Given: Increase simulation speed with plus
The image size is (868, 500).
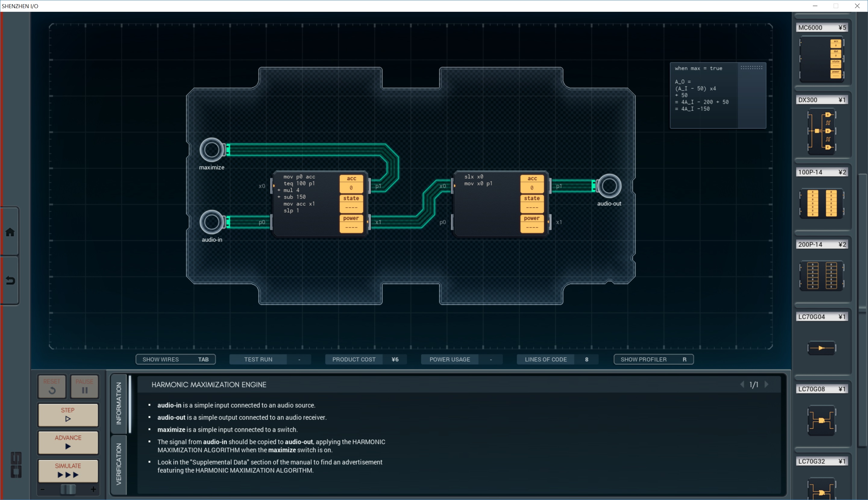Looking at the screenshot, I should tap(93, 489).
